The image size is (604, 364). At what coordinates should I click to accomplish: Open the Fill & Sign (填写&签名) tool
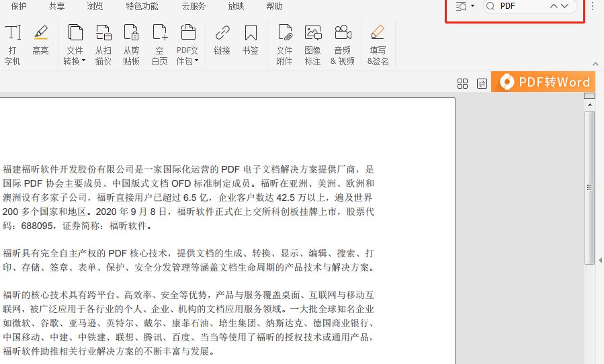click(x=378, y=45)
